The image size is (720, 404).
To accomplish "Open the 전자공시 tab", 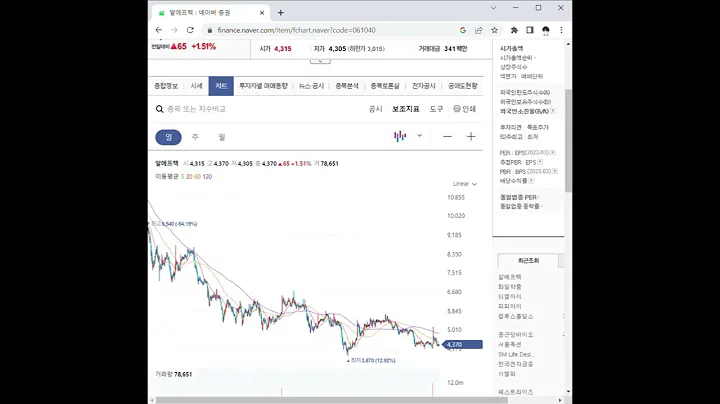I will [x=423, y=86].
